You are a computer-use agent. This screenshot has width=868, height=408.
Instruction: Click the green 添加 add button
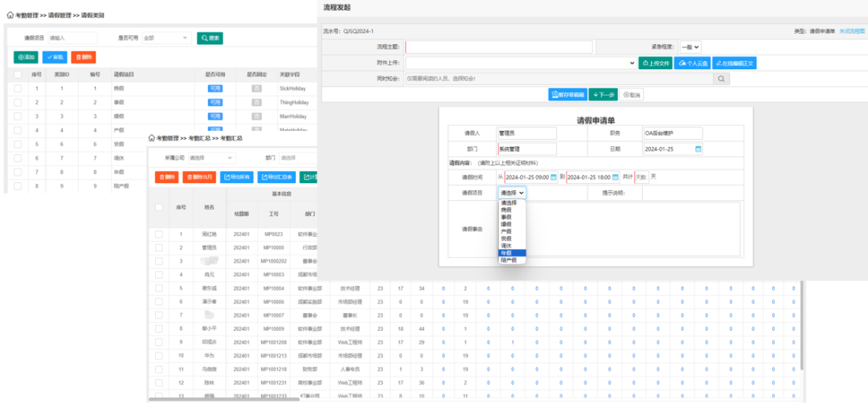point(26,57)
